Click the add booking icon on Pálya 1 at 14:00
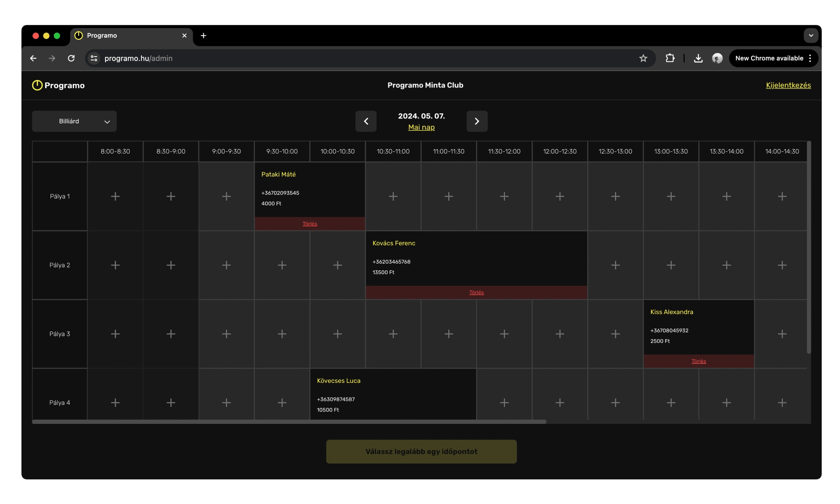 coord(782,196)
